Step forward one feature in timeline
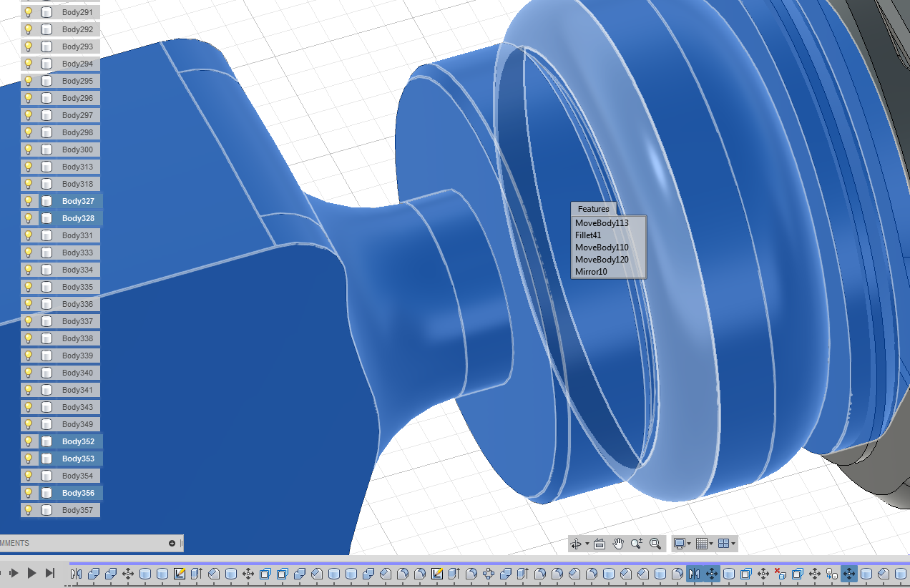910x588 pixels. 14,573
